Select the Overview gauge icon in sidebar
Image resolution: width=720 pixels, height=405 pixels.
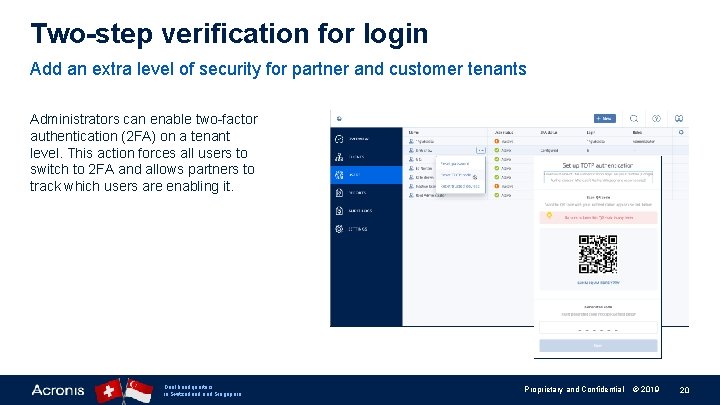(339, 139)
